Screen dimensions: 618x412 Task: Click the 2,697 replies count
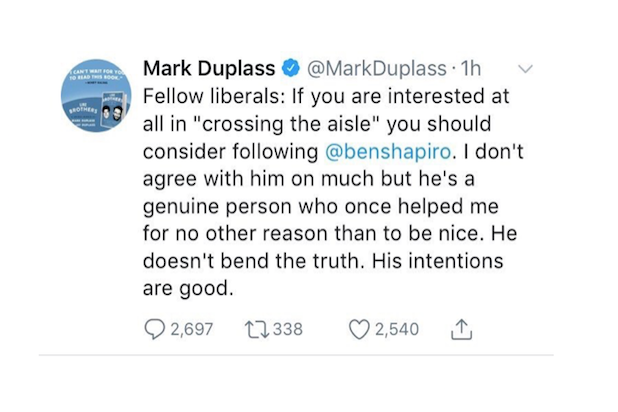tap(190, 329)
